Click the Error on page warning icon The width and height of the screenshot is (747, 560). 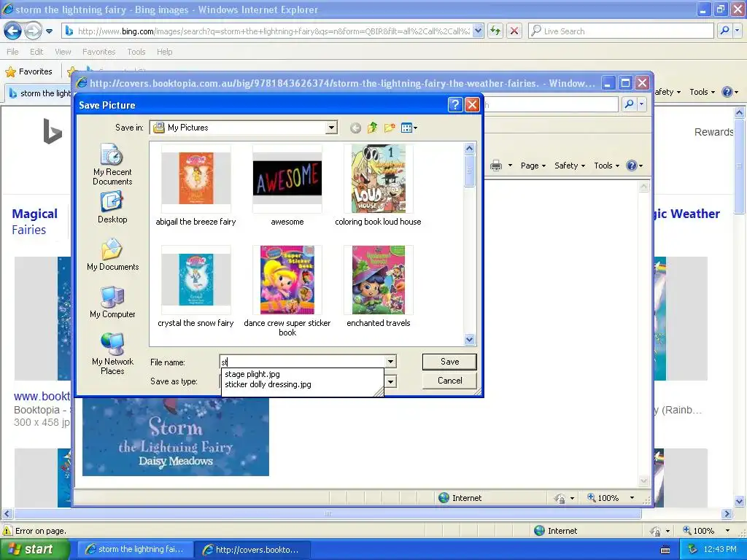pos(7,531)
